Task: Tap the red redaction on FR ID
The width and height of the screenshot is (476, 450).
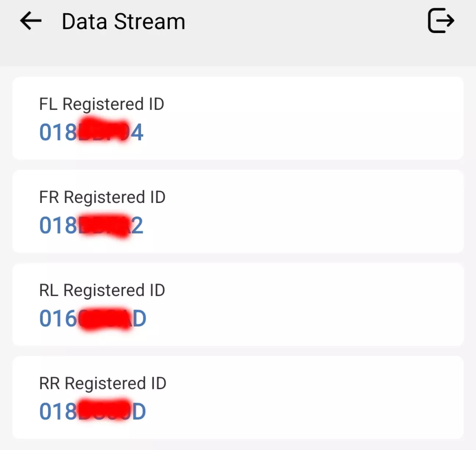Action: click(x=104, y=225)
